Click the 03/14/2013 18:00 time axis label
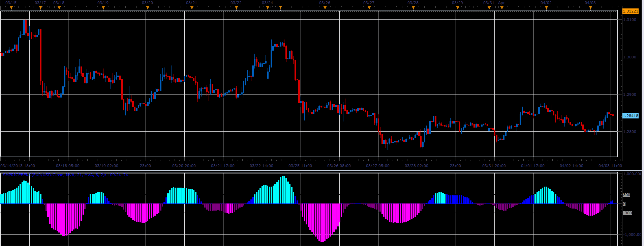This screenshot has width=644, height=246. [18, 166]
